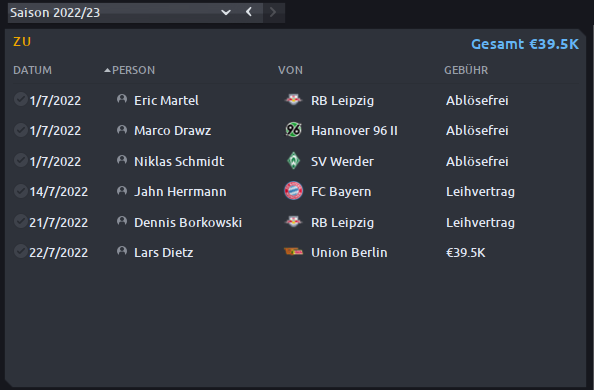
Task: Click the Gesamt €39.5K total label
Action: (x=525, y=44)
